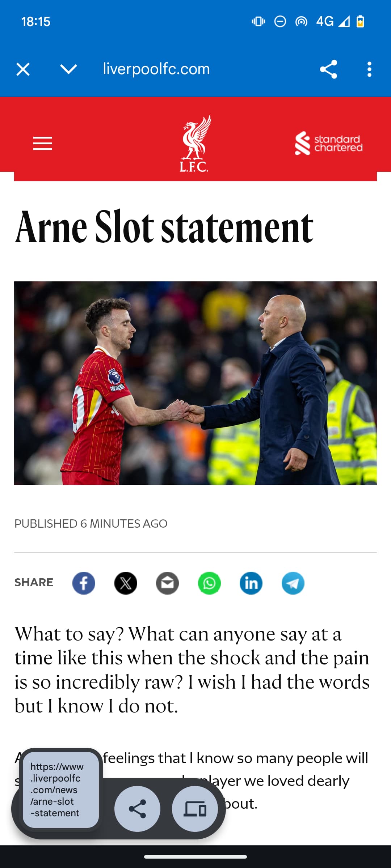391x868 pixels.
Task: Share article on LinkedIn
Action: [251, 583]
